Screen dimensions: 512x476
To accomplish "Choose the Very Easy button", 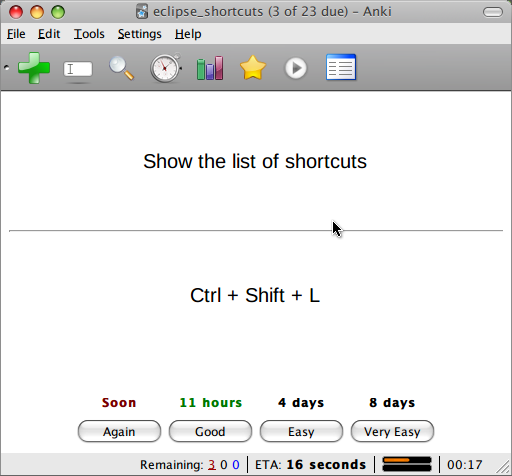I will click(x=392, y=431).
